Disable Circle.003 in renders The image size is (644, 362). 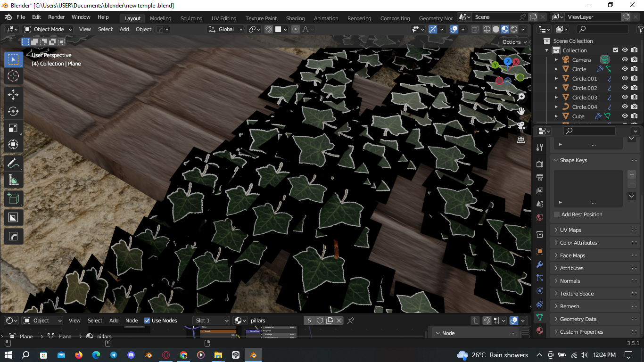635,98
